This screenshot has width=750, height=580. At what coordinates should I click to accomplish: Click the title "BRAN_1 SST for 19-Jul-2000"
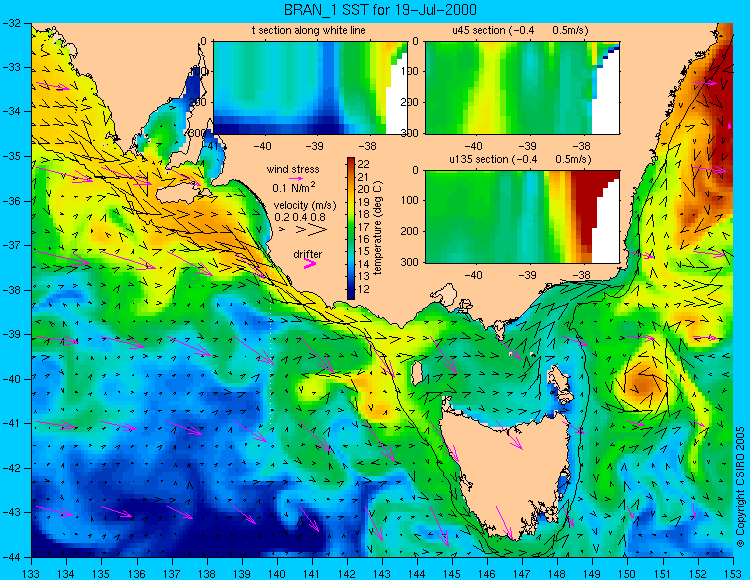[x=380, y=10]
